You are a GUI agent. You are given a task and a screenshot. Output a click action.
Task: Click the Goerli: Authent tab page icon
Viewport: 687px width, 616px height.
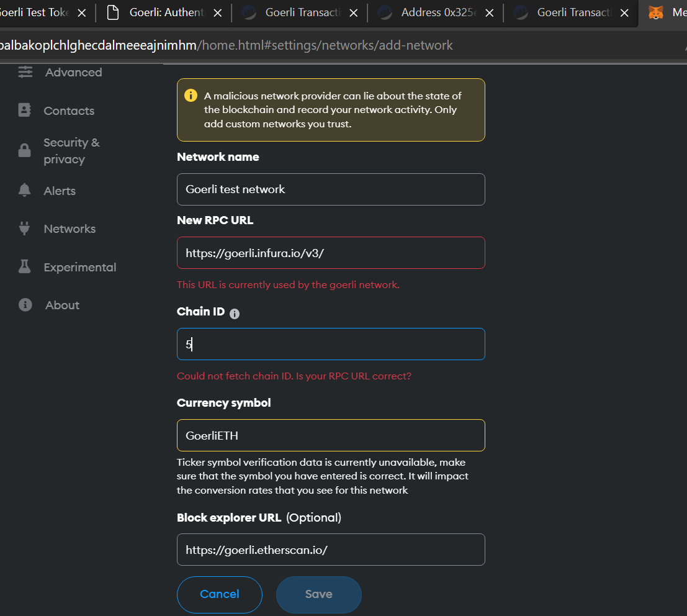pos(113,12)
